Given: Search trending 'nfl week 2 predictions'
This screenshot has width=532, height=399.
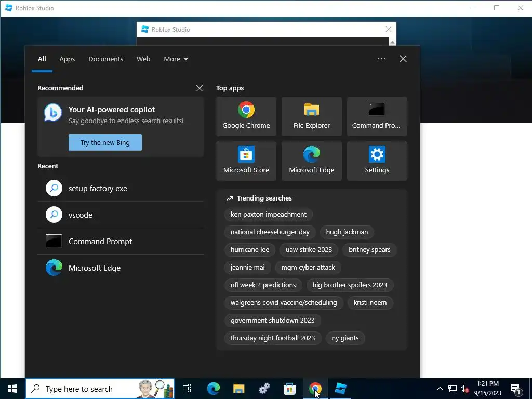Looking at the screenshot, I should pyautogui.click(x=263, y=285).
